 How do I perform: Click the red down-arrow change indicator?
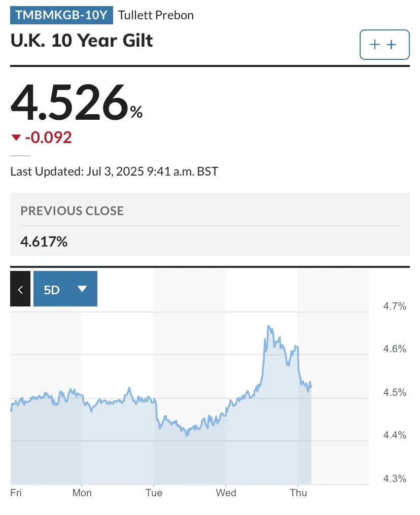point(16,138)
